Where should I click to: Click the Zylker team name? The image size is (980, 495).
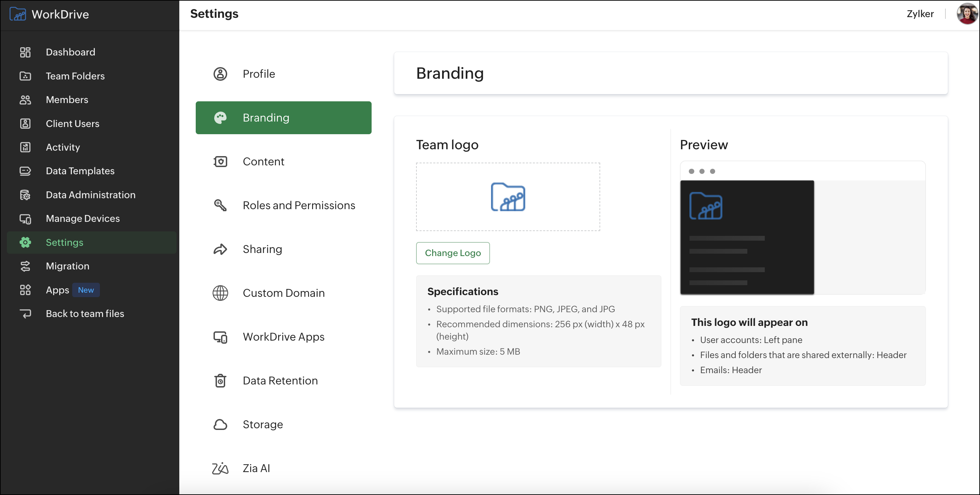coord(920,14)
